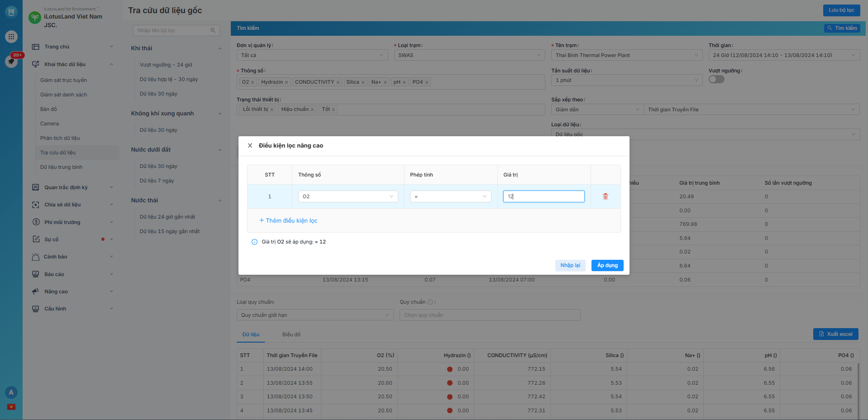Open the Quy chuẩn giới hạn dropdown

click(315, 315)
